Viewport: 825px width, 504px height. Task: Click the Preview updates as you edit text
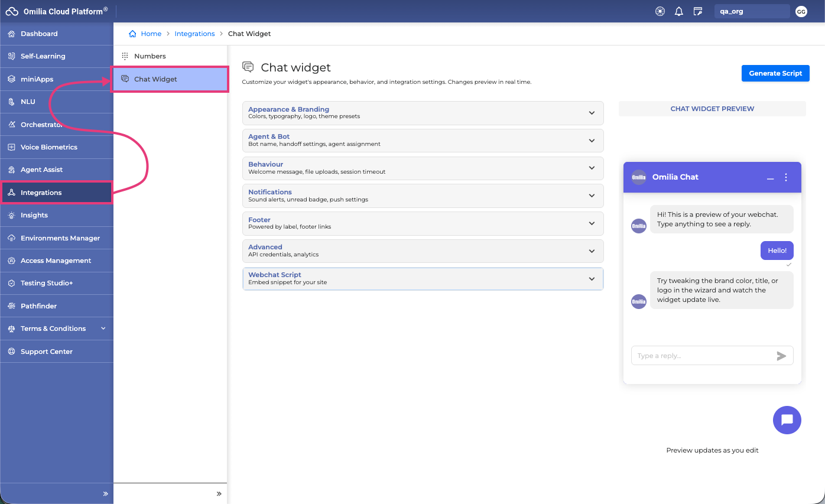(x=712, y=450)
